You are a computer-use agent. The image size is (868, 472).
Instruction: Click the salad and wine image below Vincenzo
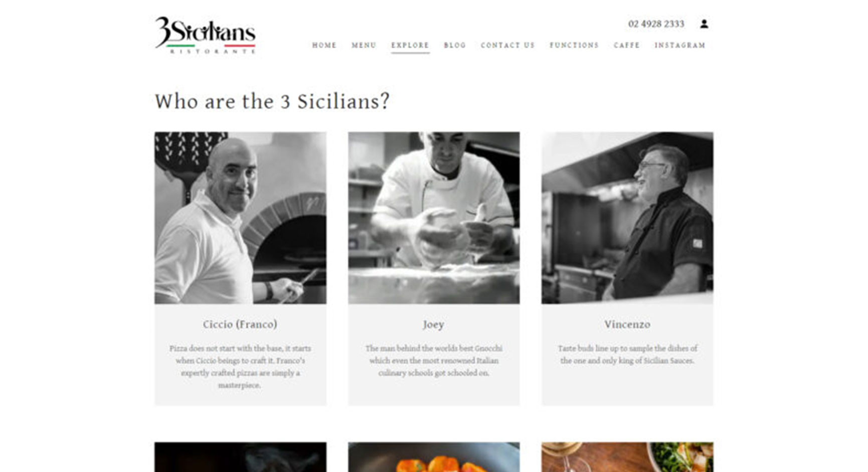(627, 457)
